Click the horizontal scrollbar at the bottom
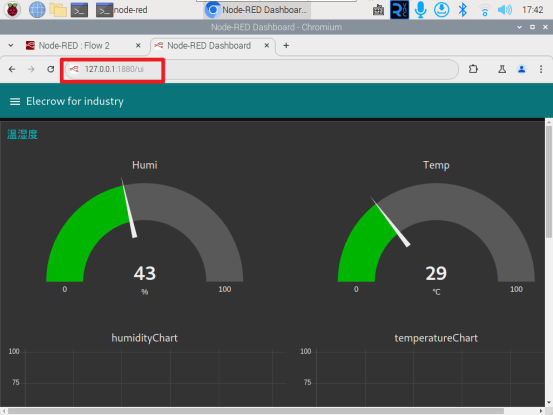Screen dimensions: 553x415 click(256, 411)
